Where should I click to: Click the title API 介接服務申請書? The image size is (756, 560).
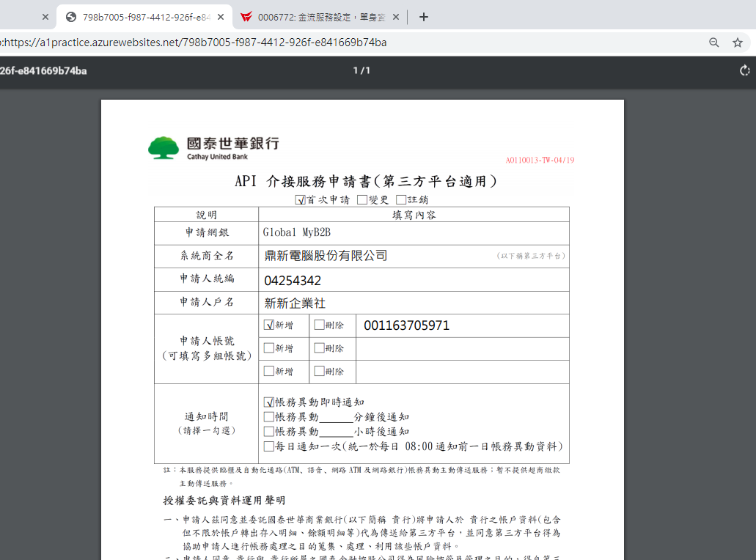(365, 181)
